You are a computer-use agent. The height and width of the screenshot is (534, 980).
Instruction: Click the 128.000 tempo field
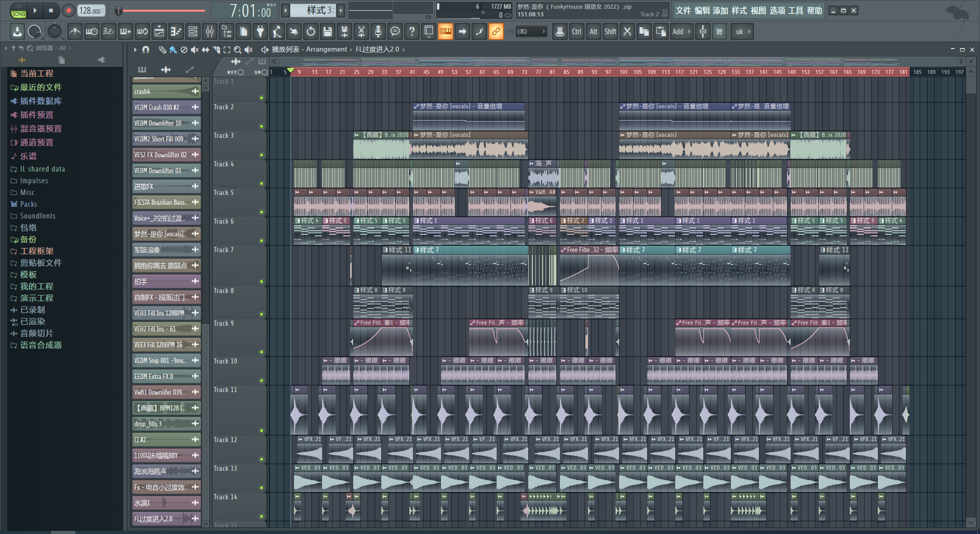90,11
